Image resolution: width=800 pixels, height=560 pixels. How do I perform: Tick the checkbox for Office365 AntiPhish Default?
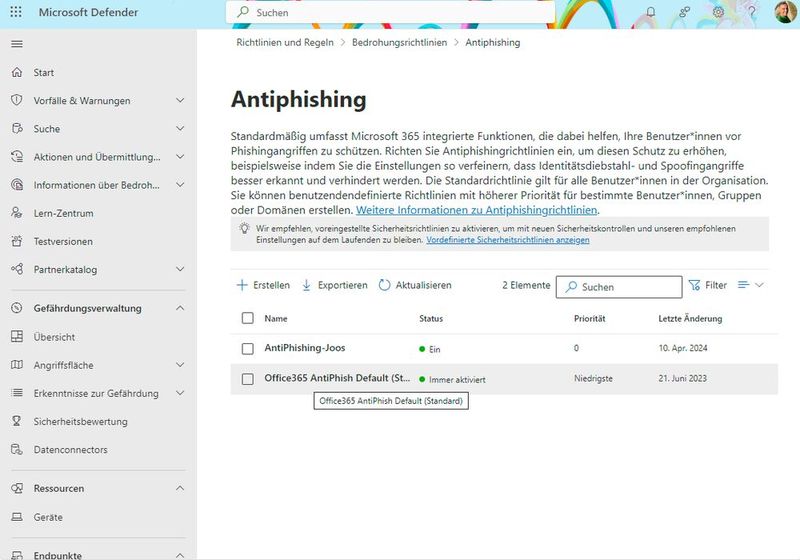tap(247, 379)
